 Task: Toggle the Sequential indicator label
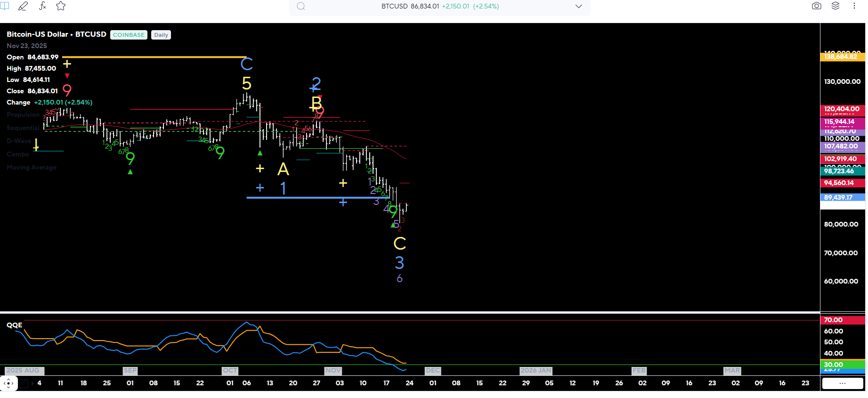23,128
